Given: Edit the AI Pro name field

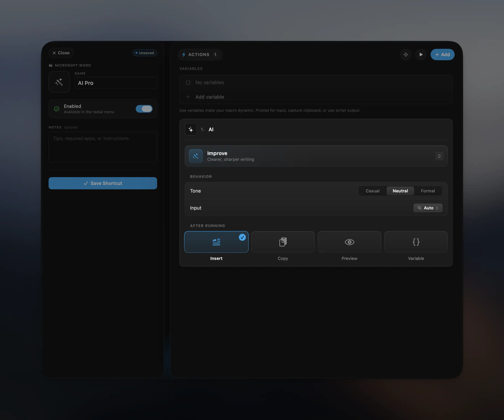Looking at the screenshot, I should click(116, 83).
